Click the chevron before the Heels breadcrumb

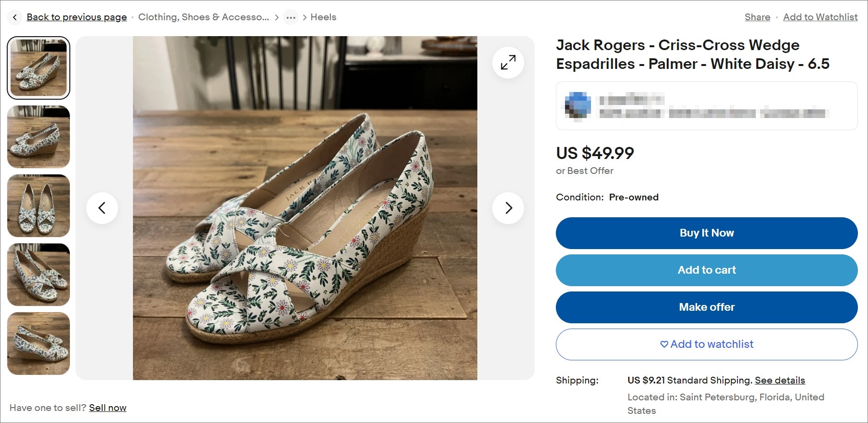coord(304,17)
